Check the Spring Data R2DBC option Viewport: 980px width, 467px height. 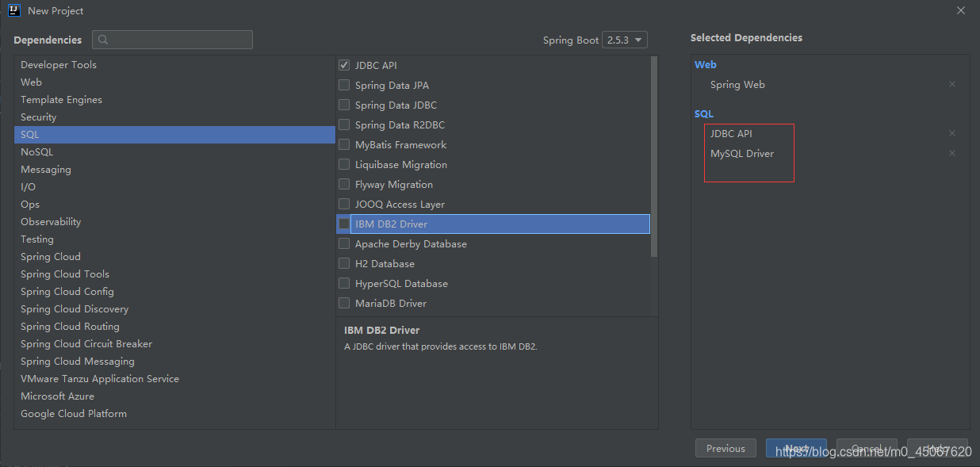point(344,124)
